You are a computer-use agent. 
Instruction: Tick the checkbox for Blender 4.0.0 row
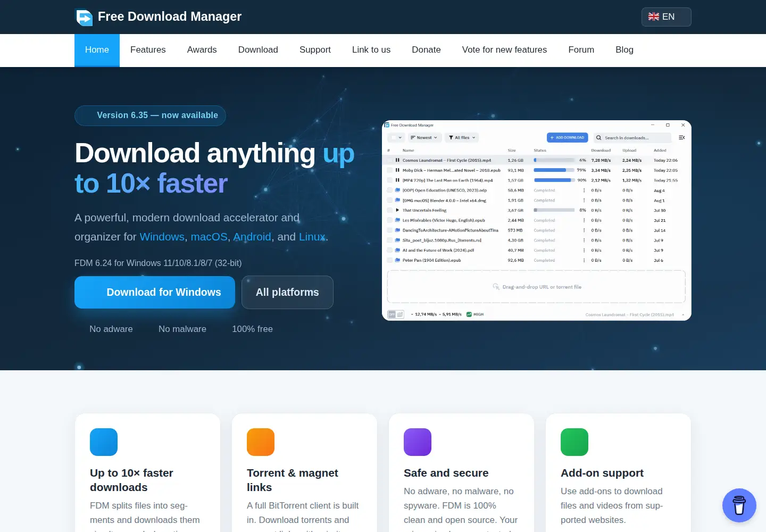pos(389,200)
